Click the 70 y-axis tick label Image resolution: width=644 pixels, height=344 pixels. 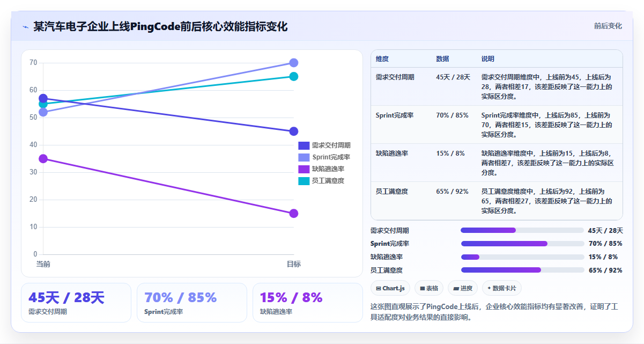click(33, 63)
